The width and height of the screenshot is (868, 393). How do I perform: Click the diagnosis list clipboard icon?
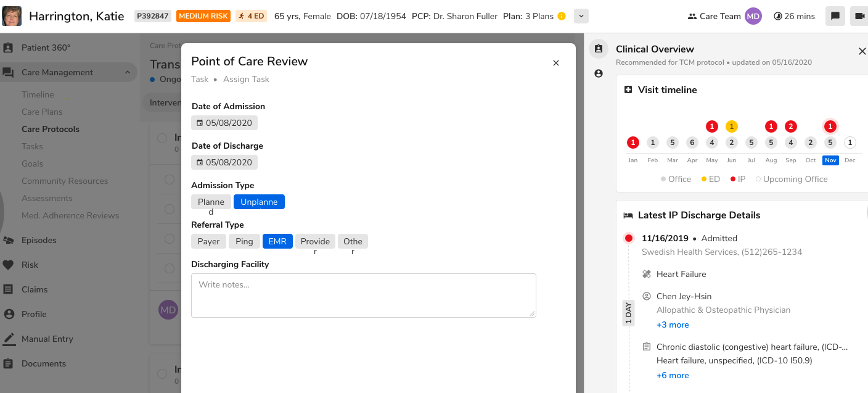(x=647, y=347)
